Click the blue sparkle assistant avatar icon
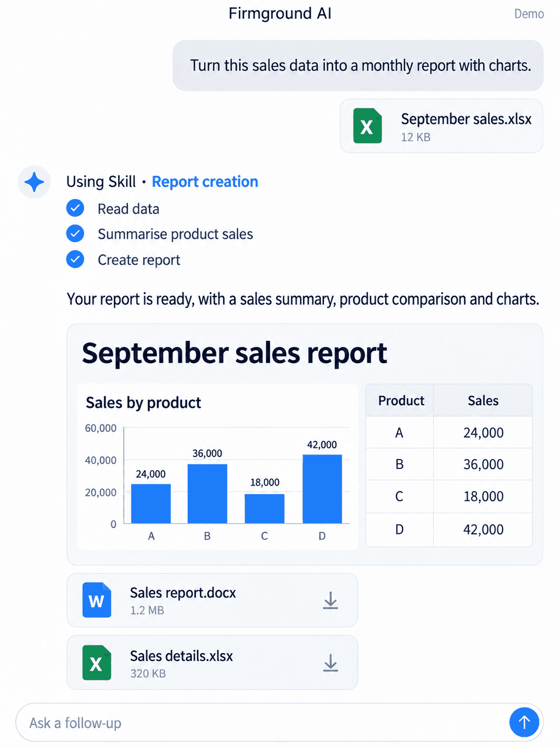Image resolution: width=560 pixels, height=747 pixels. point(34,182)
